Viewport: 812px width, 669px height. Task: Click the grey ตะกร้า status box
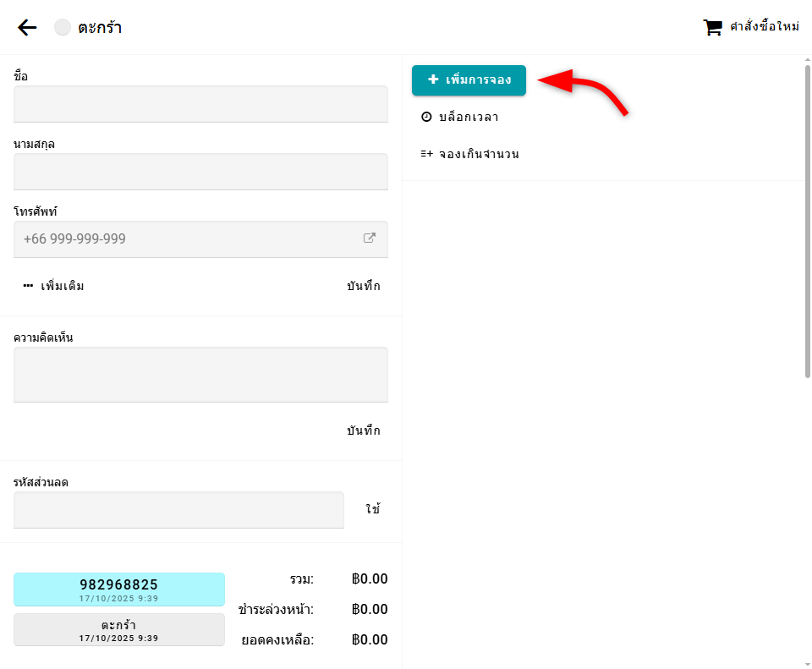point(119,629)
